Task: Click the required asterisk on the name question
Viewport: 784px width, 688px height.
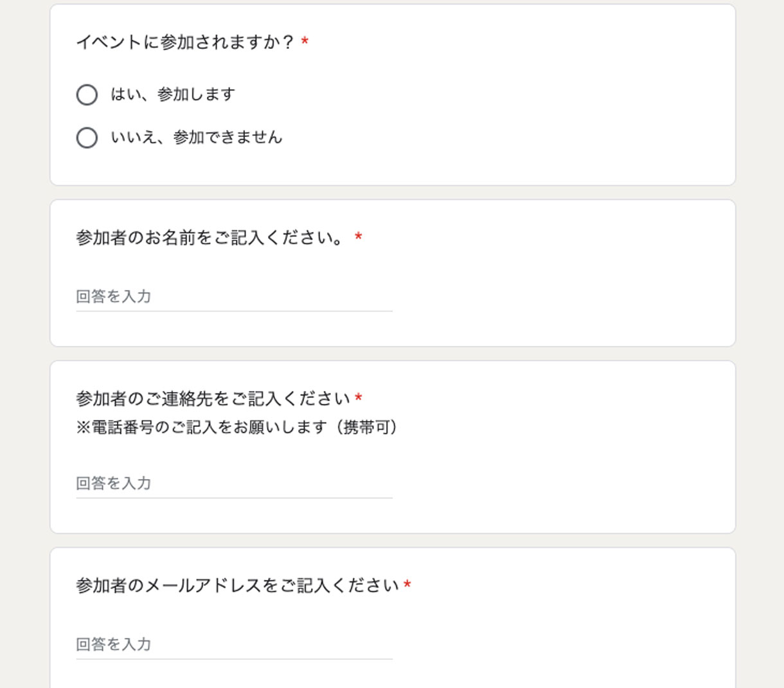Action: [x=359, y=238]
